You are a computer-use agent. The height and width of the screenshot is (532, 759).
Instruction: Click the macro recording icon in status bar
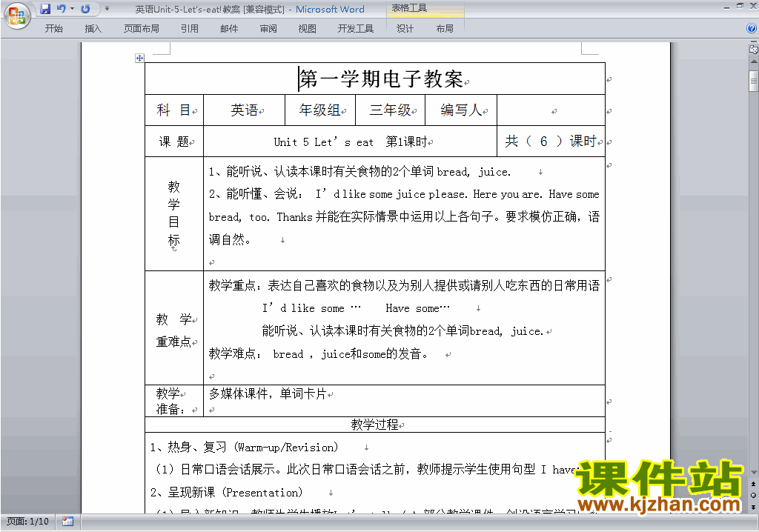tap(67, 522)
